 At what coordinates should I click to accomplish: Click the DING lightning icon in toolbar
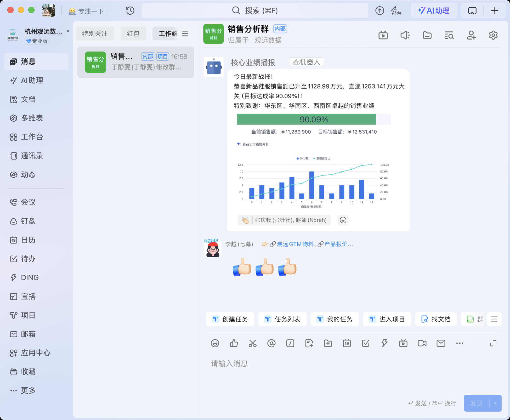384,343
